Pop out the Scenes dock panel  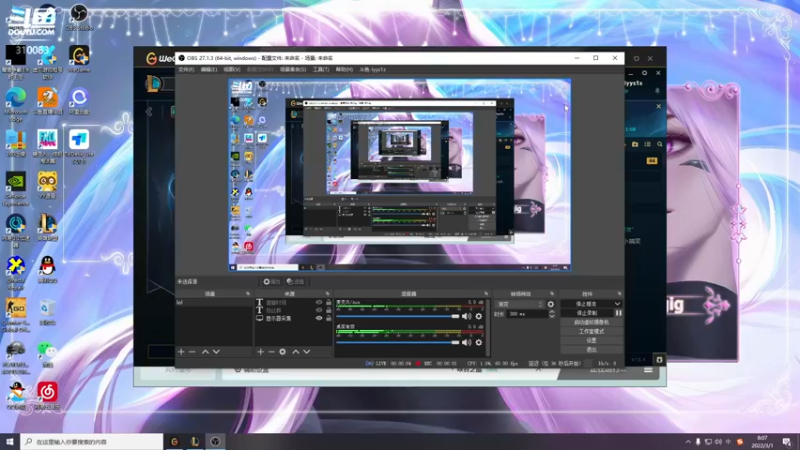point(248,294)
